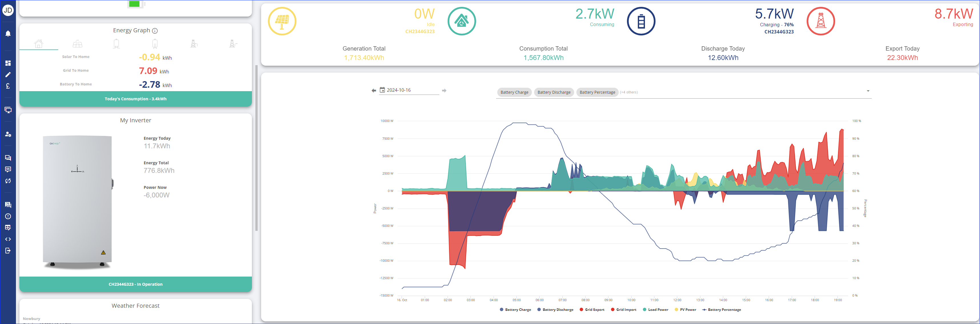Select the last pylon Energy Graph tab

233,44
